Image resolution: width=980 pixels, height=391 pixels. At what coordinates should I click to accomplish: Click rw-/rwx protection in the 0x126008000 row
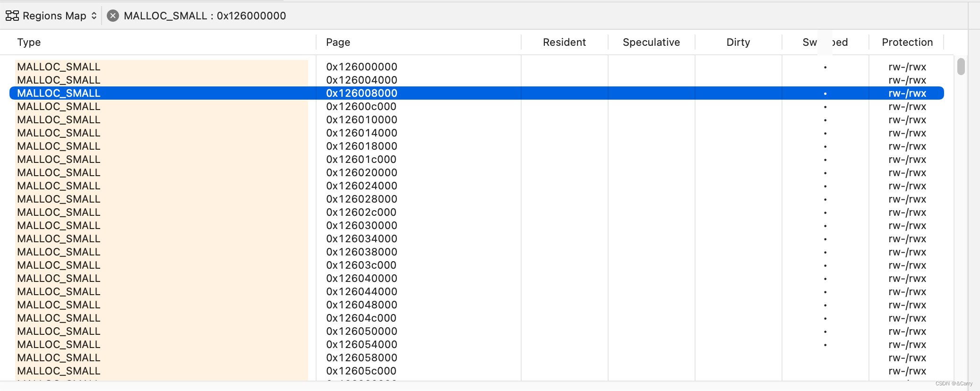tap(907, 93)
